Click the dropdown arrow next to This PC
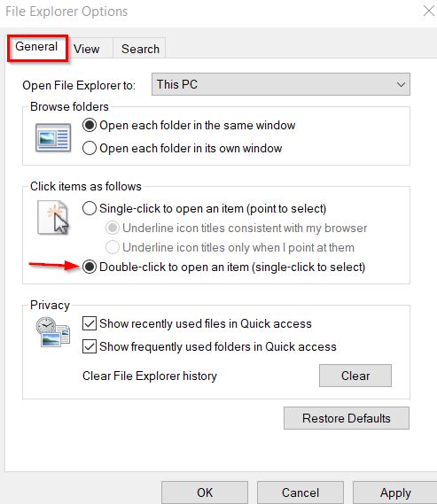 click(401, 84)
